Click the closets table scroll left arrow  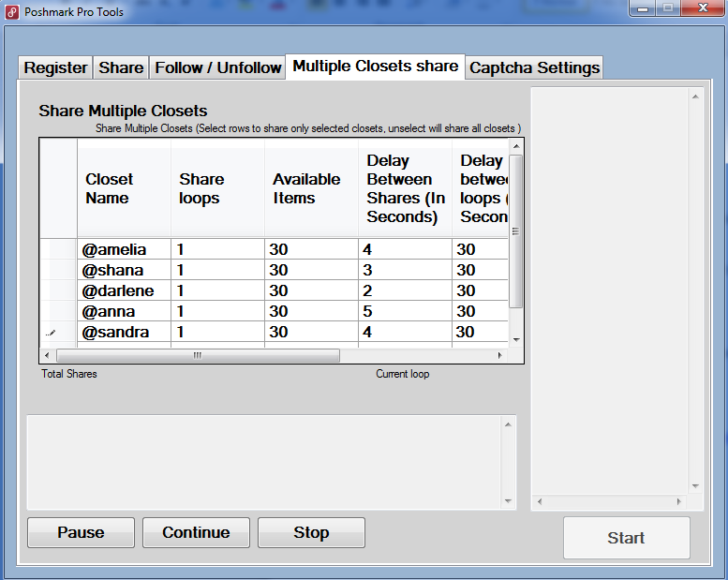coord(47,356)
